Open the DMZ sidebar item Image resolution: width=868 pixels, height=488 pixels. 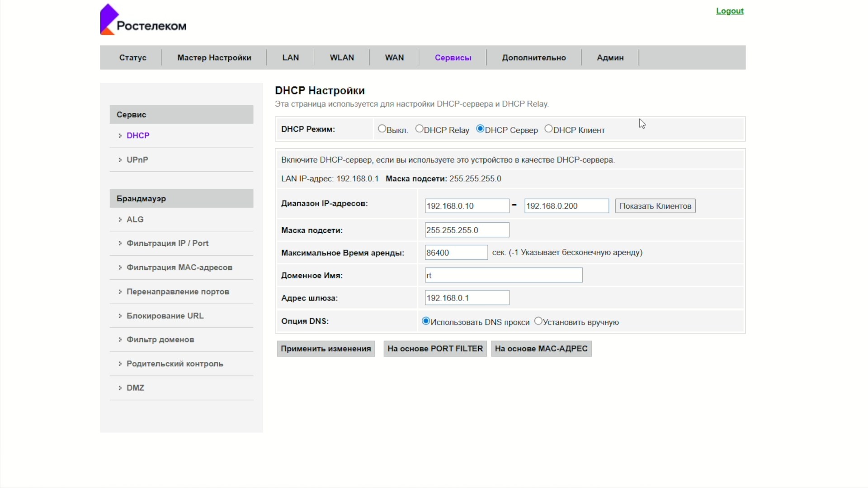click(x=135, y=388)
